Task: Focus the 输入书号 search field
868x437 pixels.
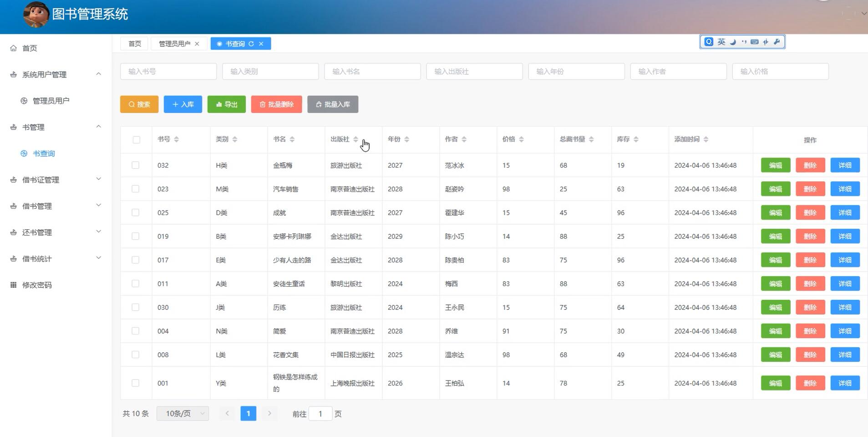Action: 168,72
